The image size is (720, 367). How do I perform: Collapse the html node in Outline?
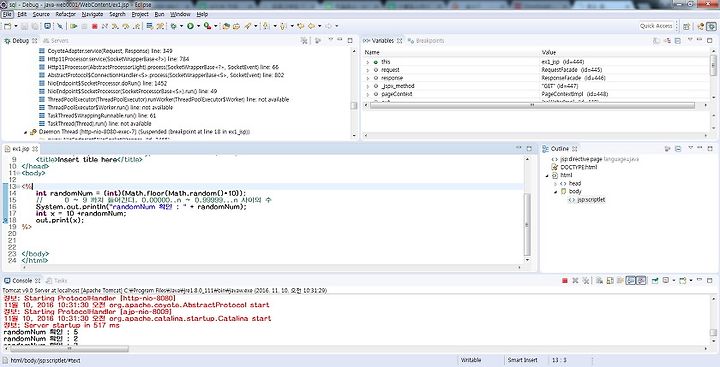547,175
